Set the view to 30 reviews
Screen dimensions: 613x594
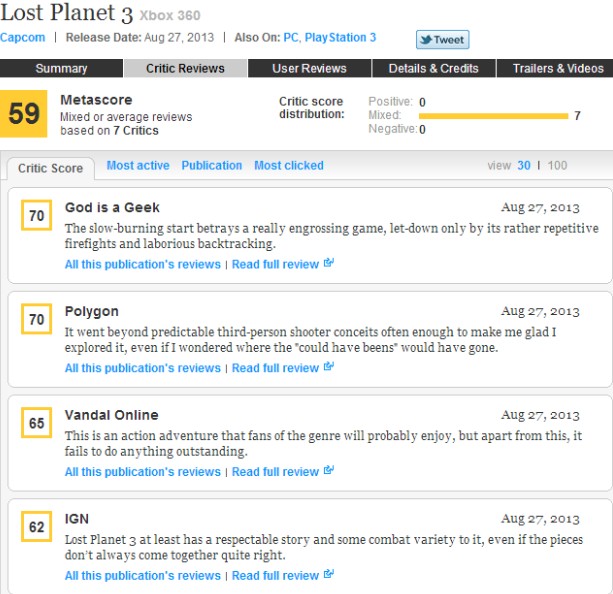click(524, 165)
